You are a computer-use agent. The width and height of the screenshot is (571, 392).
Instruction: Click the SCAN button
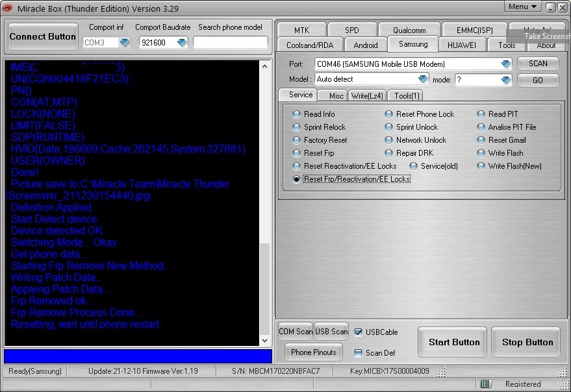tap(538, 64)
